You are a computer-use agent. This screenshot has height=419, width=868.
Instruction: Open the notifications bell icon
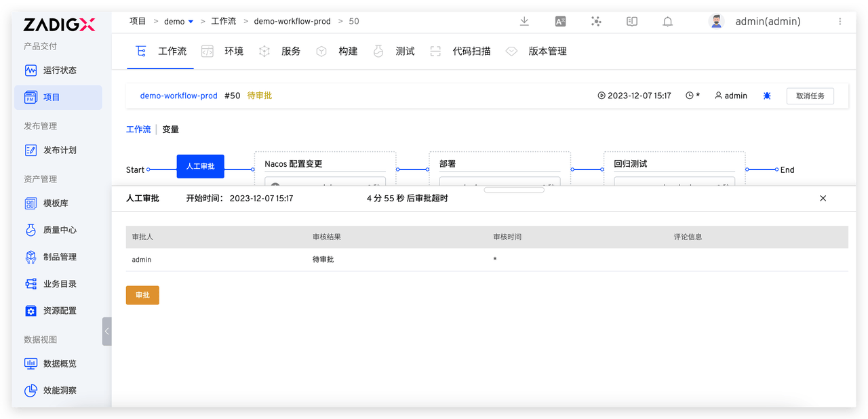point(667,22)
